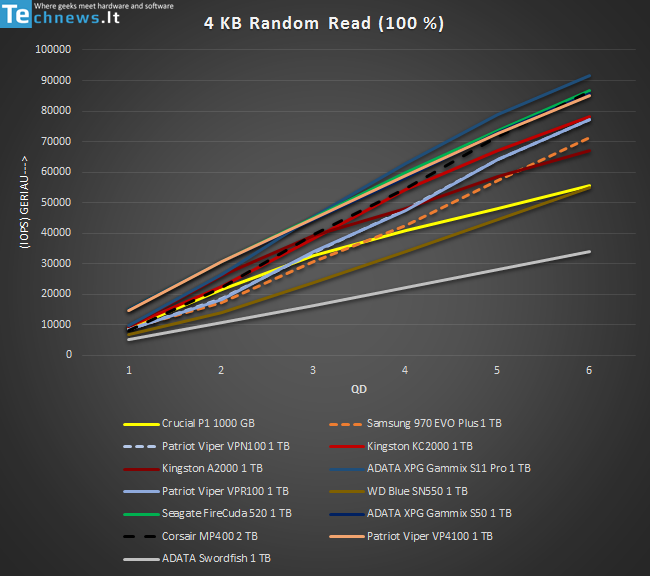
Task: Select the ADATA Swordfish 1 TB legend label
Action: (x=216, y=559)
